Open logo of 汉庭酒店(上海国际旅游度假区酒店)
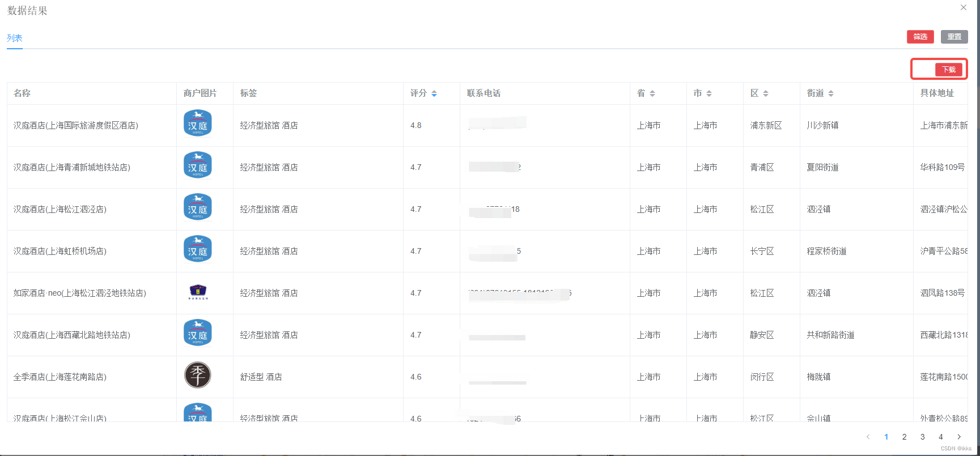 coord(198,123)
